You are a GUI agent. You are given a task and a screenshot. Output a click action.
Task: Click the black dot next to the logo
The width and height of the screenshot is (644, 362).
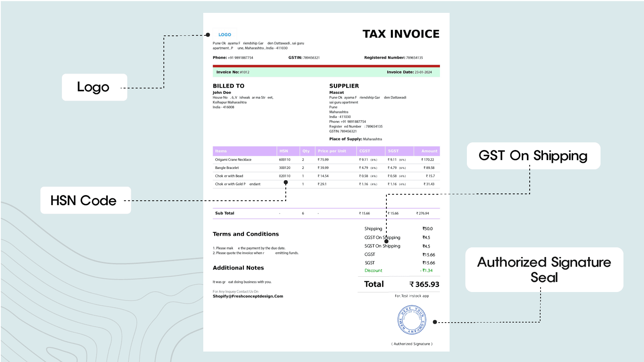(208, 35)
